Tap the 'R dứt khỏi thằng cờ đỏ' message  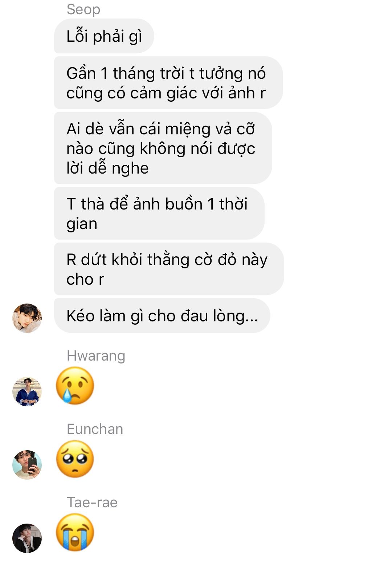169,269
